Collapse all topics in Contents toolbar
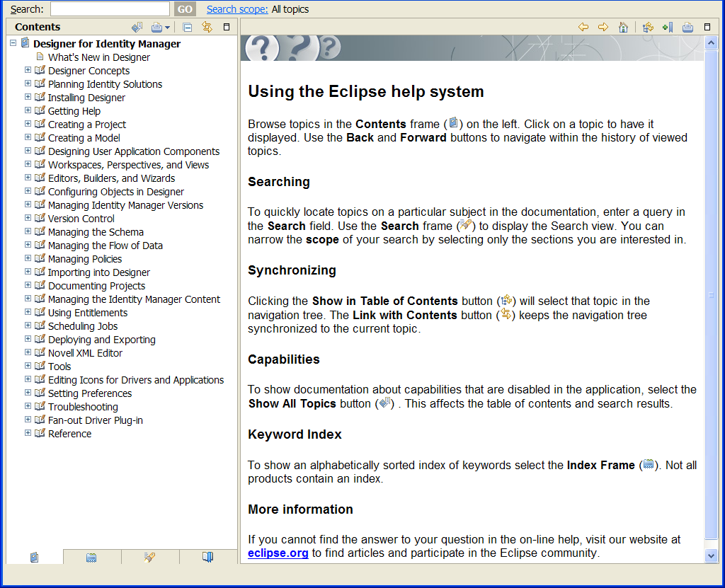The image size is (725, 588). 187,28
